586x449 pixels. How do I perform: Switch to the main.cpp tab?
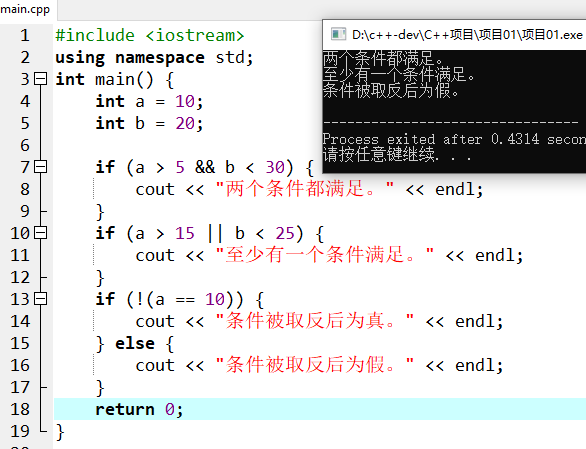click(25, 9)
